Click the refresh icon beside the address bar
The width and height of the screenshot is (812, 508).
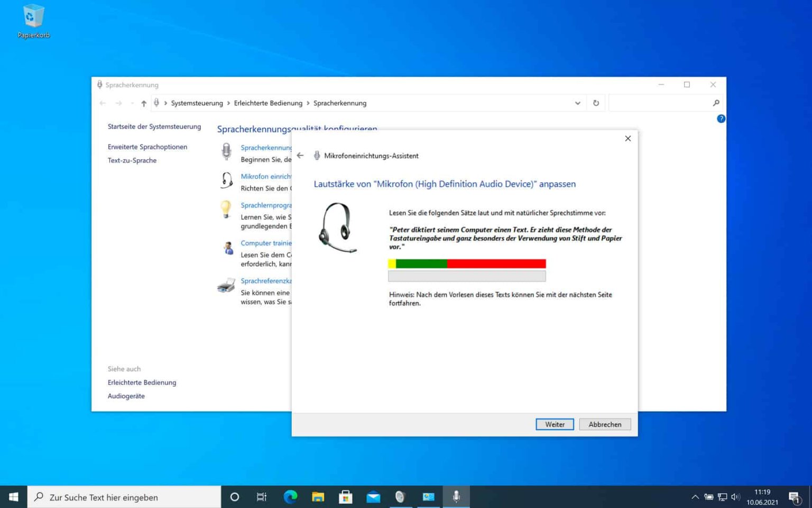coord(596,103)
